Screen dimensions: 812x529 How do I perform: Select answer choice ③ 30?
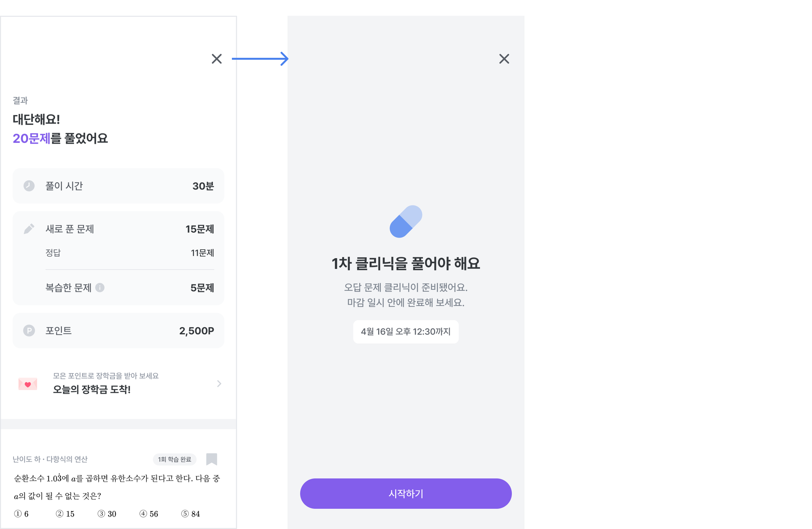(107, 514)
